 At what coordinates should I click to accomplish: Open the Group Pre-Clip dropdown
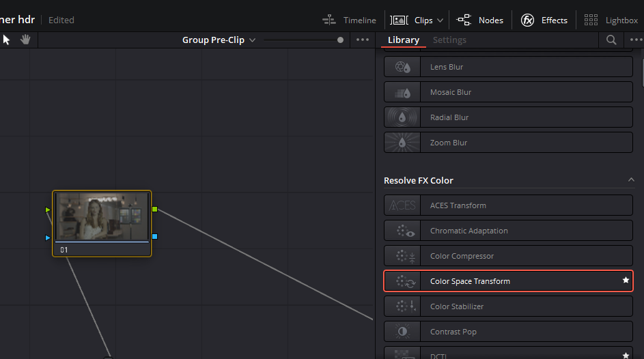(x=219, y=40)
